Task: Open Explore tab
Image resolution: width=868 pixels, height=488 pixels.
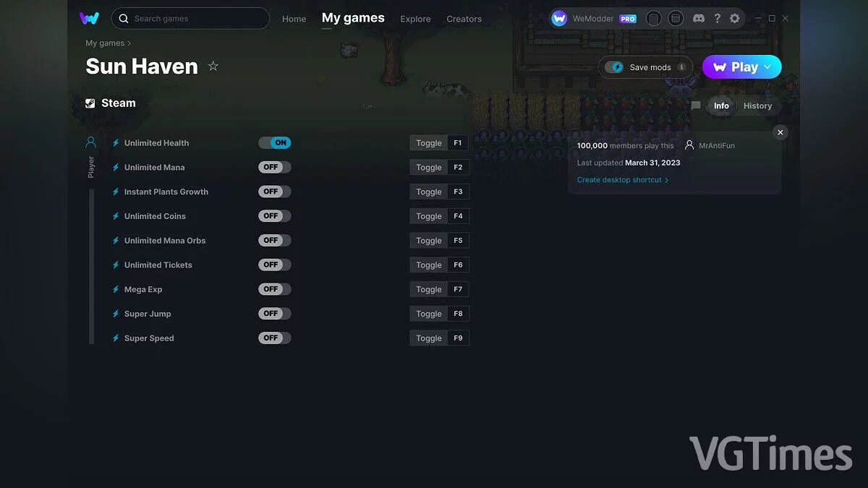Action: pyautogui.click(x=415, y=19)
